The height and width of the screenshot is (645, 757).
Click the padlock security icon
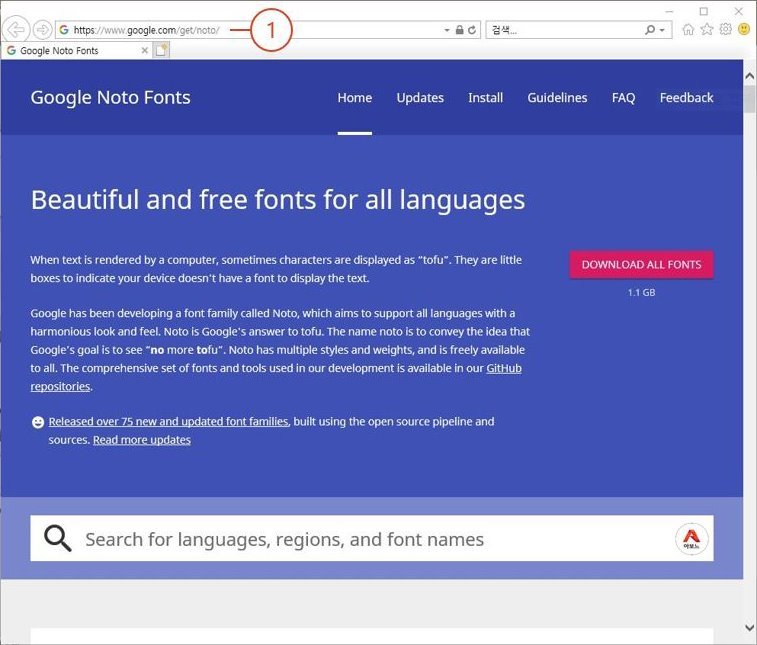(x=460, y=30)
